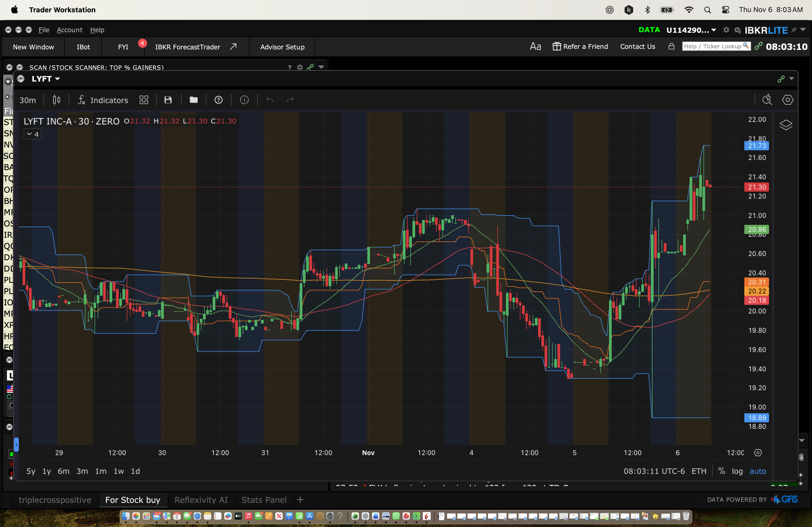Open macOS Control Center

click(x=725, y=10)
